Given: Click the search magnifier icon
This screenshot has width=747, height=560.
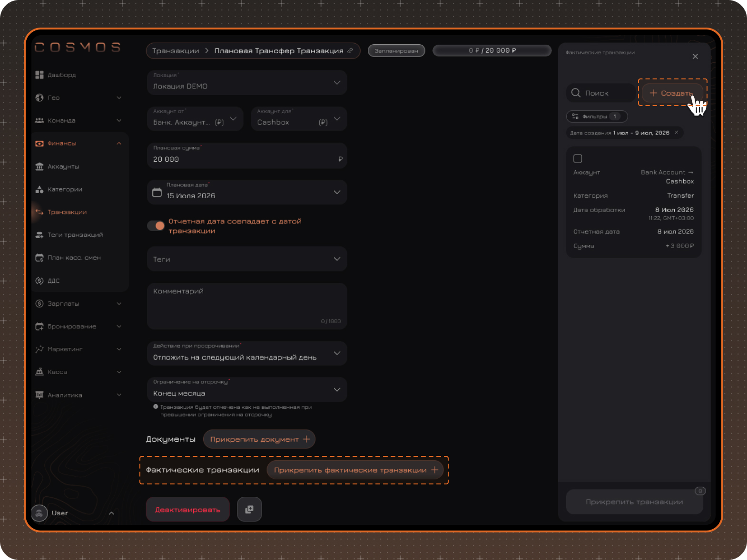Looking at the screenshot, I should click(x=576, y=93).
